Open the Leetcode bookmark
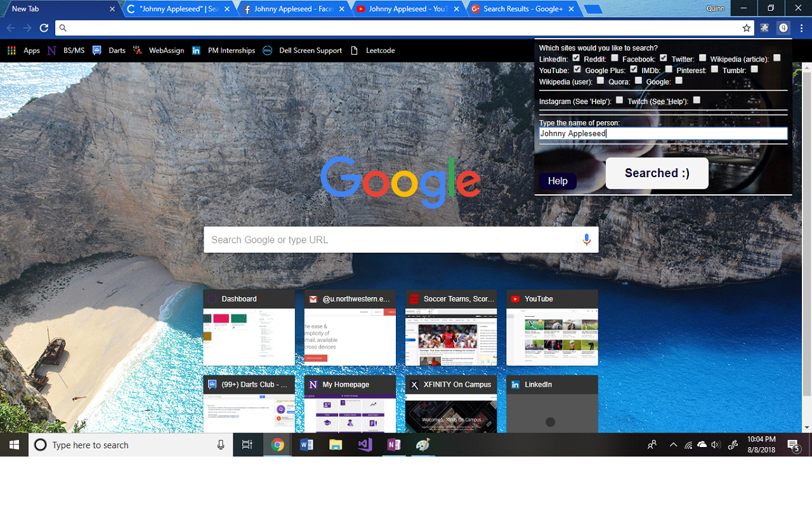 pyautogui.click(x=372, y=50)
